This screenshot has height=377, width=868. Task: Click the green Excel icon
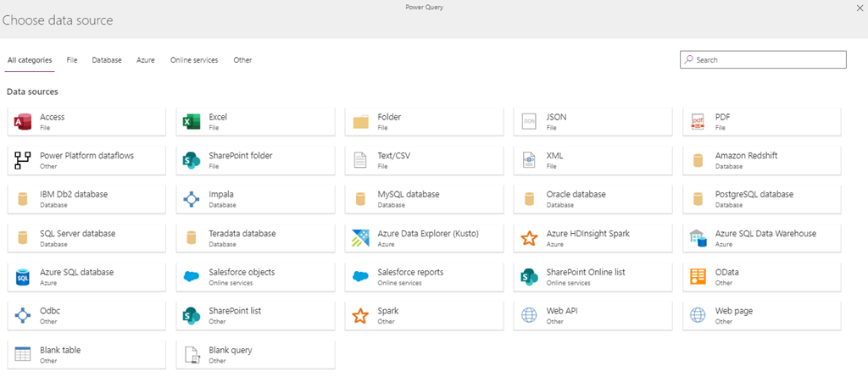pos(192,122)
